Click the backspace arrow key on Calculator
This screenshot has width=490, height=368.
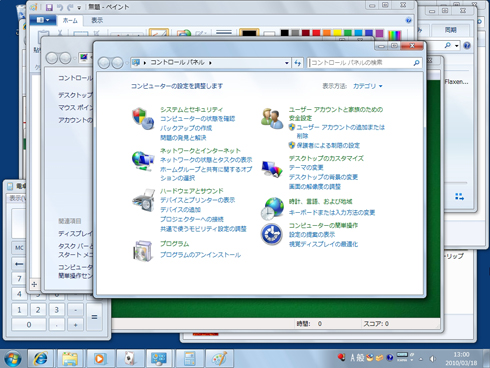[x=19, y=264]
